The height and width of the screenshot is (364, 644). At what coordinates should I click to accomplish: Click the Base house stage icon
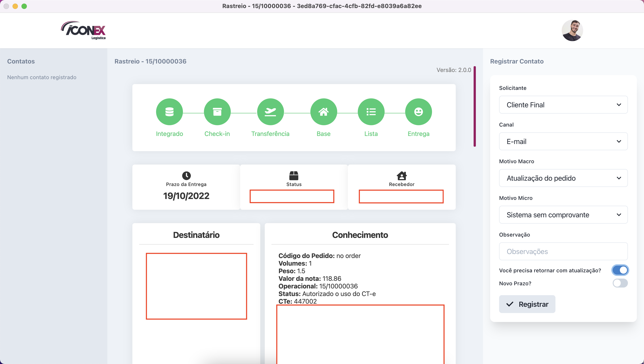coord(324,112)
